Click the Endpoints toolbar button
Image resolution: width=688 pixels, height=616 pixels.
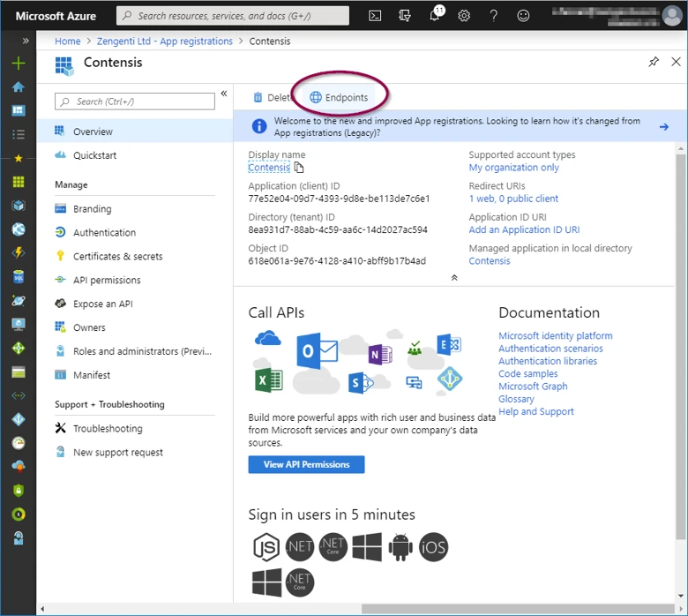(339, 97)
